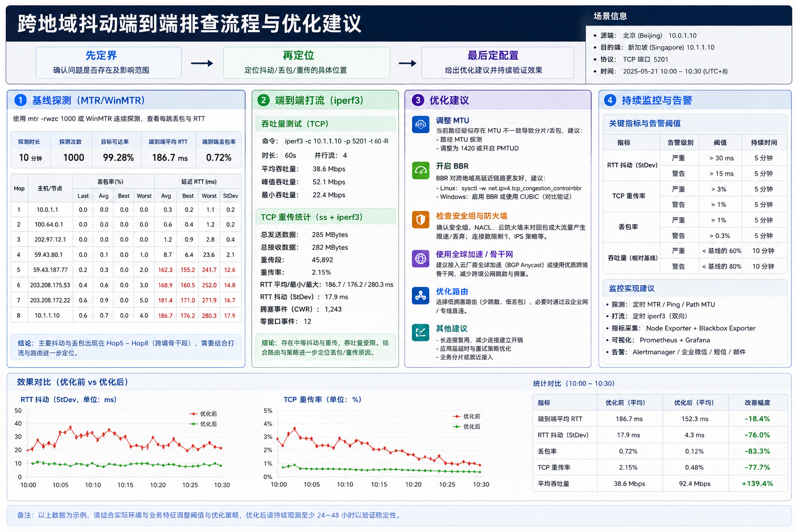Viewport: 798px width, 532px height.
Task: Click the 探测次数 1000 metric
Action: click(71, 150)
